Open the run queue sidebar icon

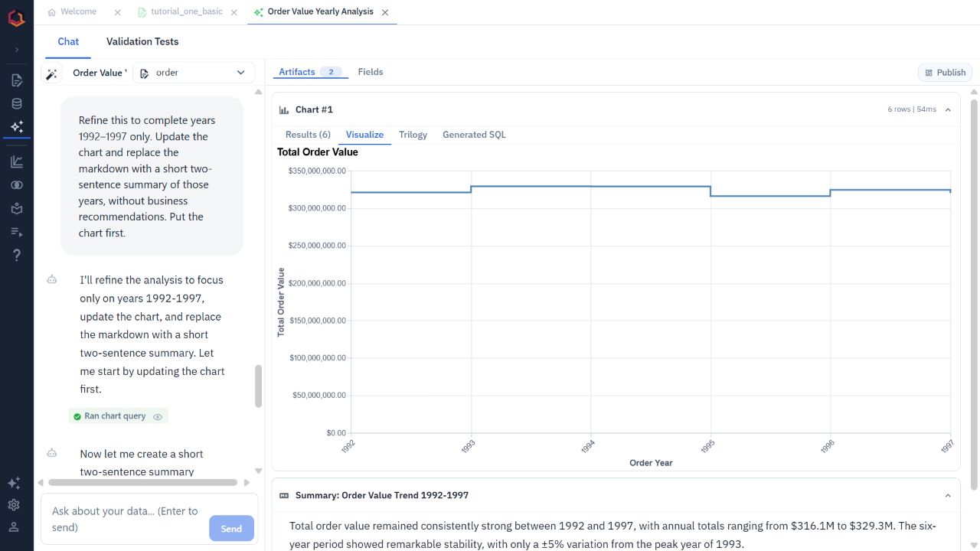coord(17,232)
